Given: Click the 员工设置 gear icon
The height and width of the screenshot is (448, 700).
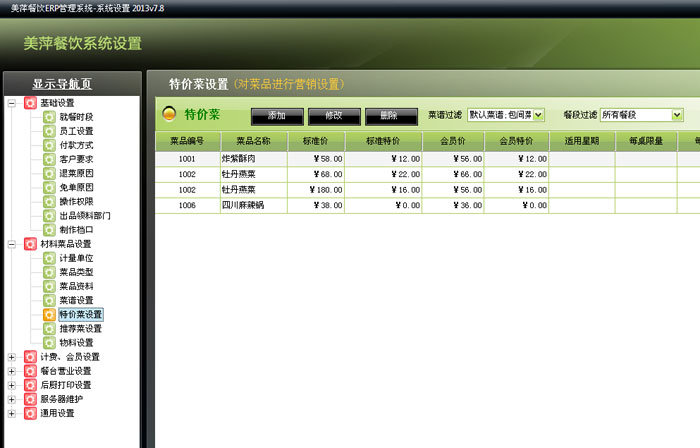Looking at the screenshot, I should [x=49, y=131].
